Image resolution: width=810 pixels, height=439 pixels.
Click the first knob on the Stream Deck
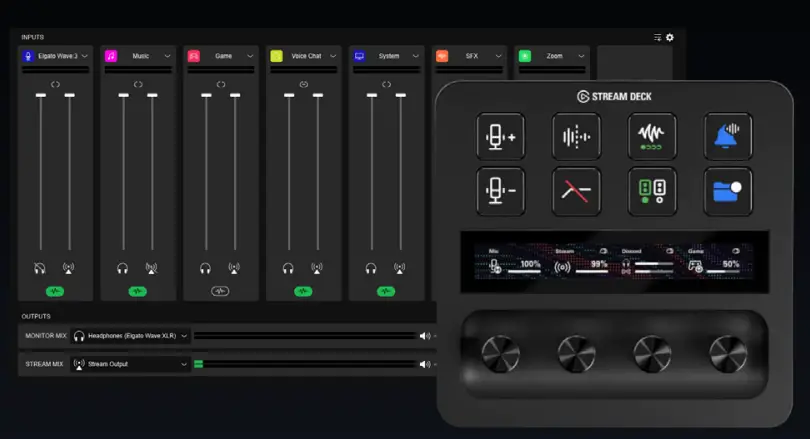click(501, 354)
